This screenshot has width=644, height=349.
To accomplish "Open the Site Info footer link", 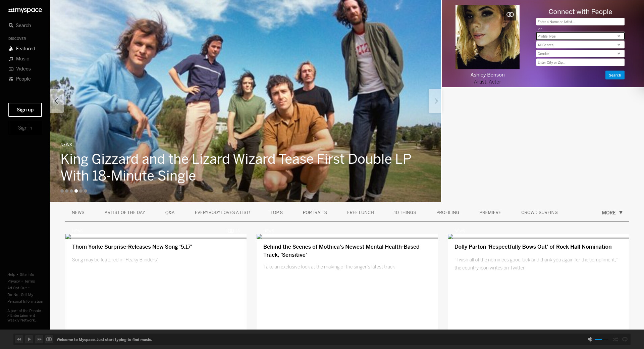I will 27,275.
